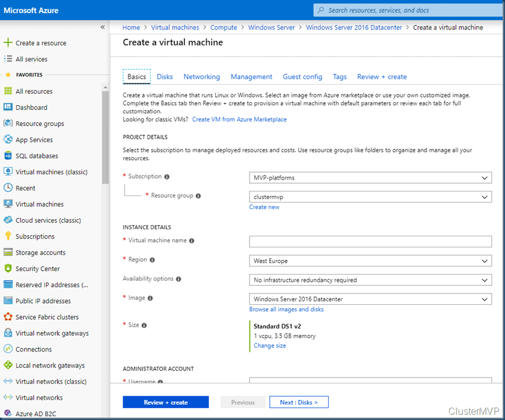Click the Search resources, services, and docs box

[409, 10]
